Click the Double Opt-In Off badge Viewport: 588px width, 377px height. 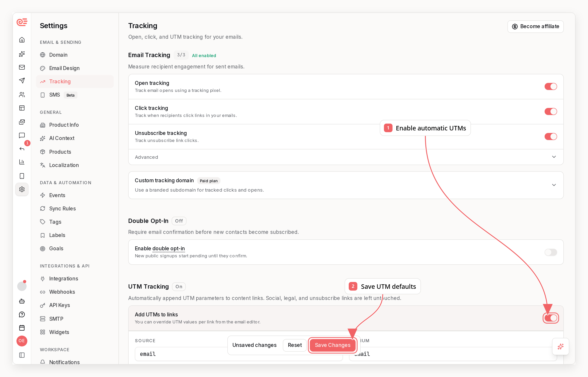click(x=179, y=221)
